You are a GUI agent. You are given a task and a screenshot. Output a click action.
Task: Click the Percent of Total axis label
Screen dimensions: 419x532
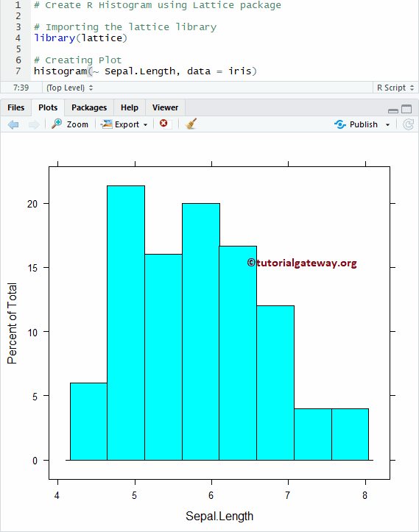(x=12, y=323)
